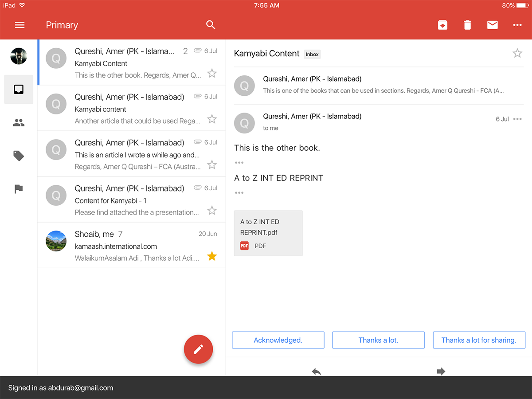Tap the Q avatar on the 'Content for Kamyabi - 1' row
This screenshot has width=532, height=399.
[56, 196]
